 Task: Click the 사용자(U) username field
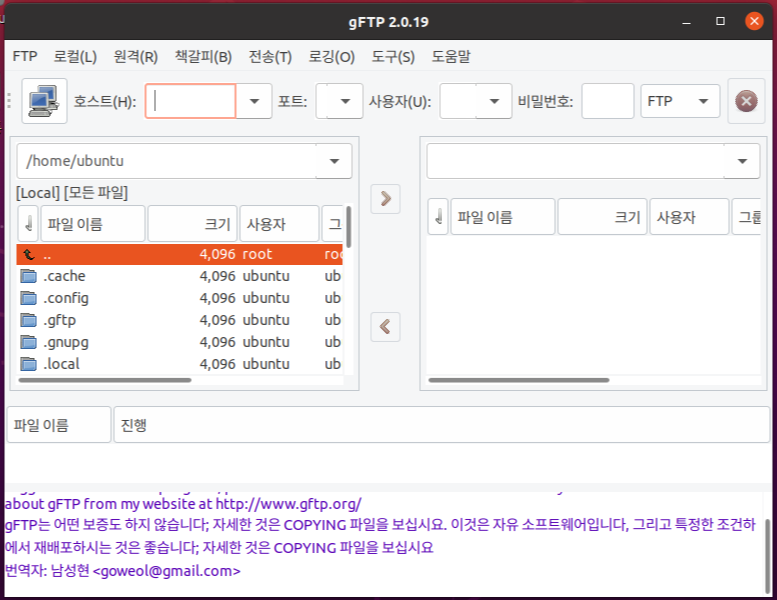pos(458,101)
